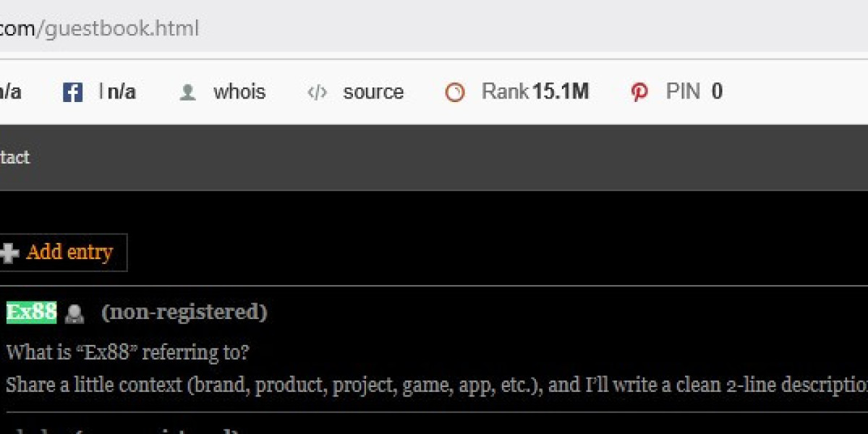Open whois via the person icon

click(188, 93)
